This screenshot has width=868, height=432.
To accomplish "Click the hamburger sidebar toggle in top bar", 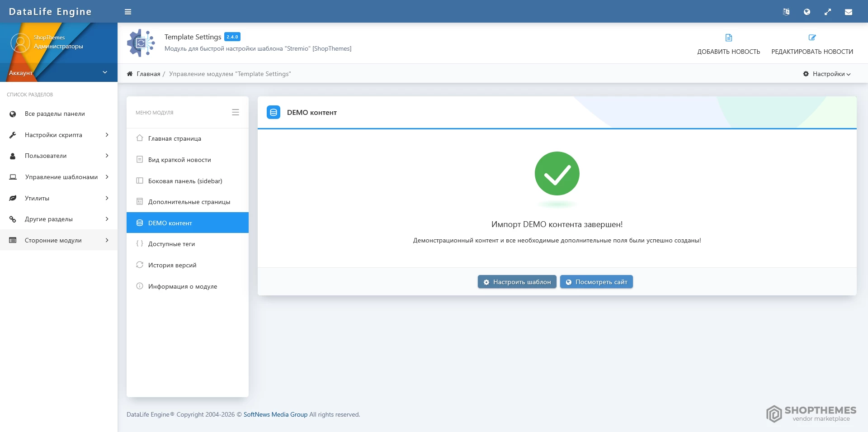I will click(x=128, y=12).
